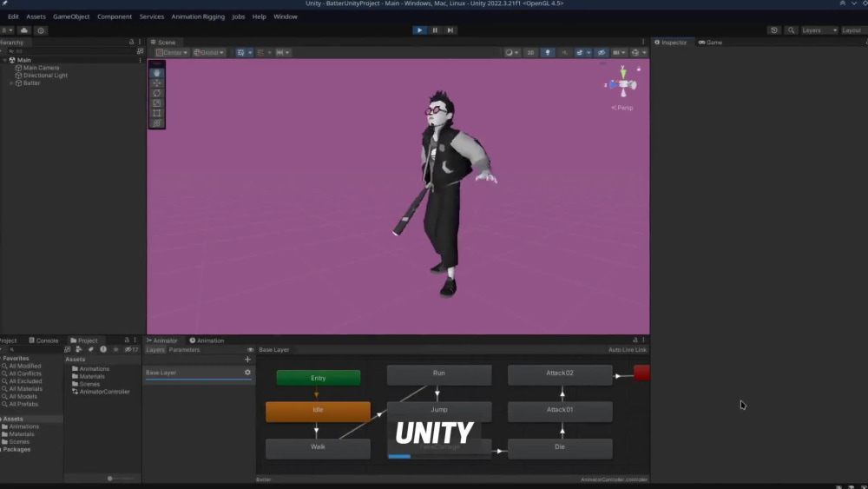Select the Scale tool in Scene toolbar

(156, 103)
